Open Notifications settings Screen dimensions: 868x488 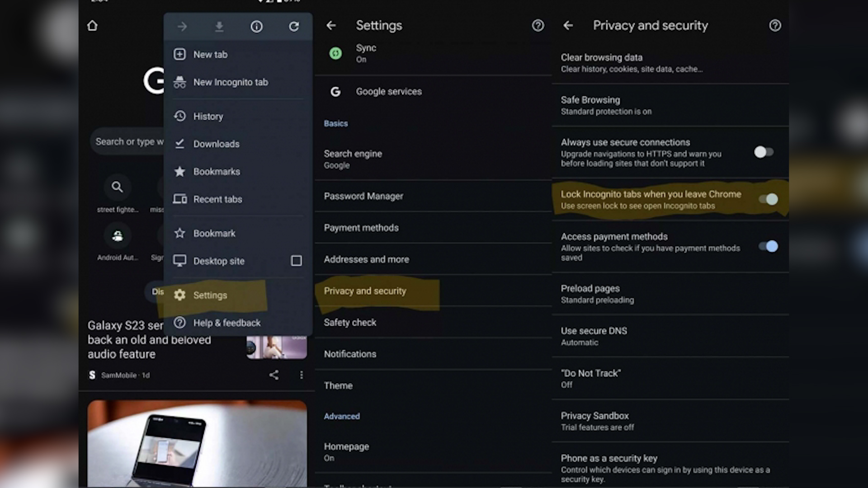pos(433,354)
